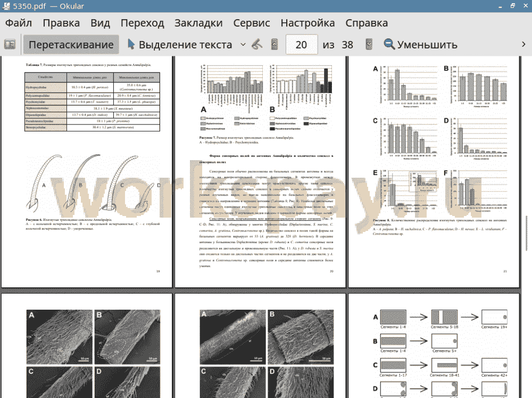Click the vertical scrollbar handle
The width and height of the screenshot is (532, 398).
click(x=527, y=233)
